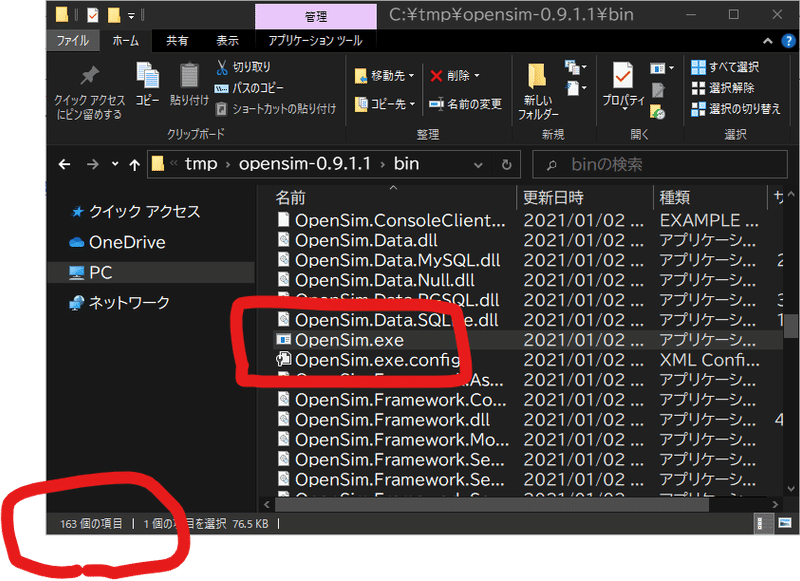Click the bin search field
800x581 pixels.
pos(660,165)
